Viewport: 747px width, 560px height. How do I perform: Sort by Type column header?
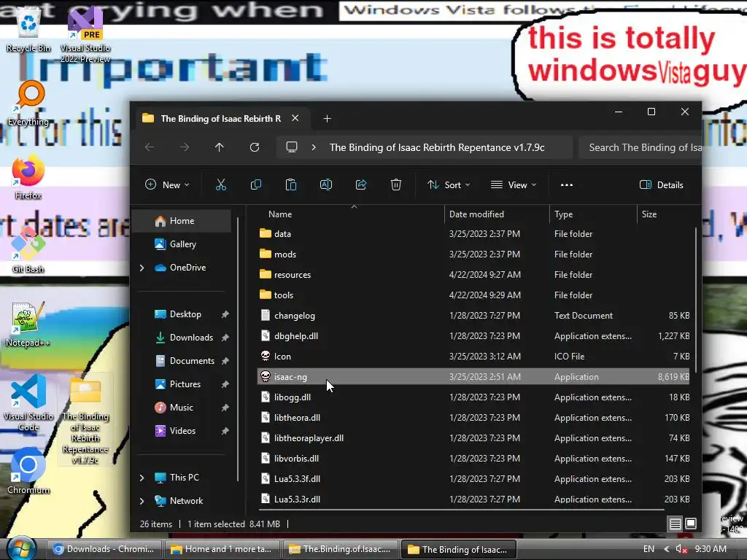coord(593,214)
